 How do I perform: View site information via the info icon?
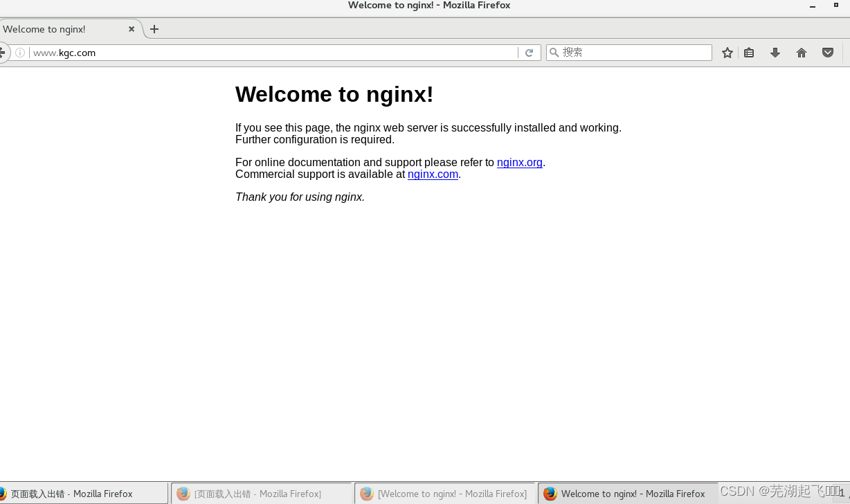(x=21, y=52)
